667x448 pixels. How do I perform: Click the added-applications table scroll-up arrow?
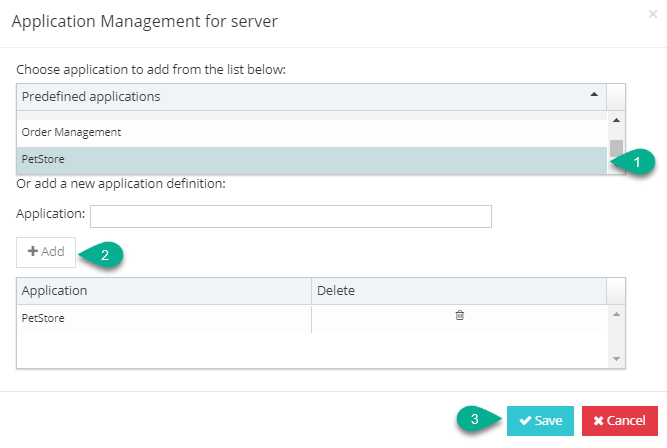[616, 314]
